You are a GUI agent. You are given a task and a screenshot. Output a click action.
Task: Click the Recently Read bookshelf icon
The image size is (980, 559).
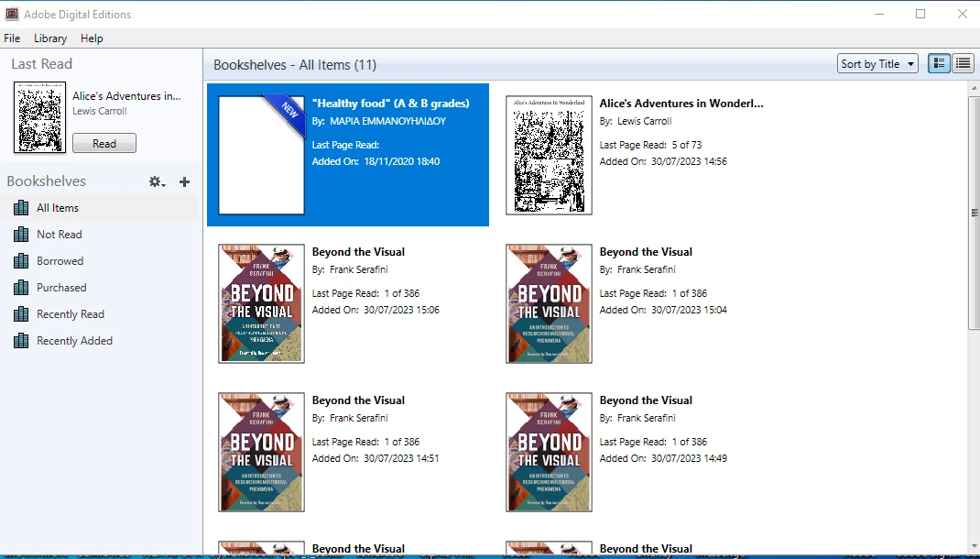[x=21, y=314]
